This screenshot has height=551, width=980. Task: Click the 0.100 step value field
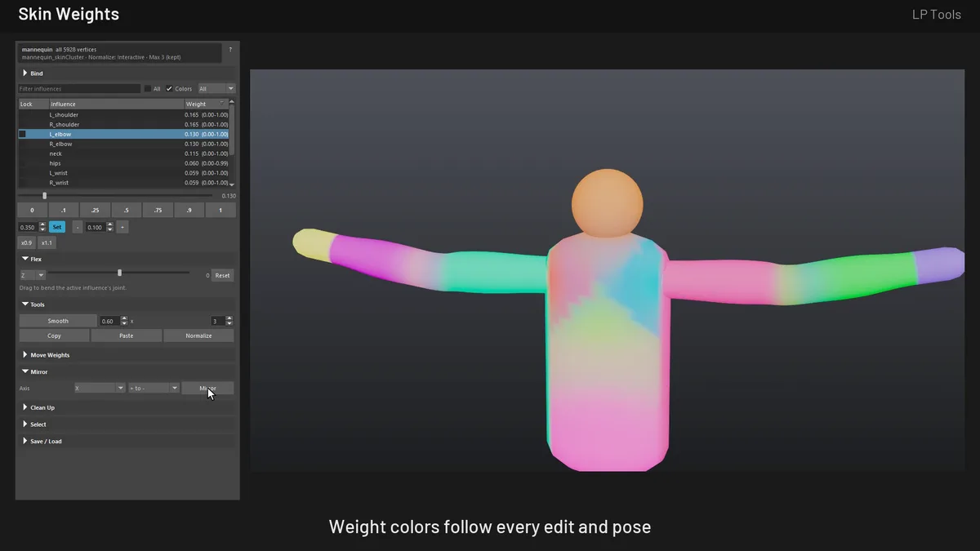96,227
